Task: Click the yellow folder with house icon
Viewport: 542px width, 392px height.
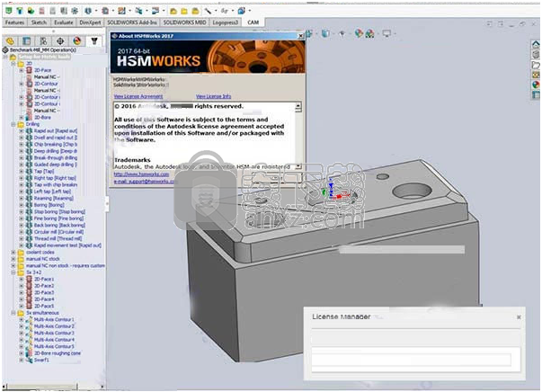Action: pyautogui.click(x=173, y=11)
